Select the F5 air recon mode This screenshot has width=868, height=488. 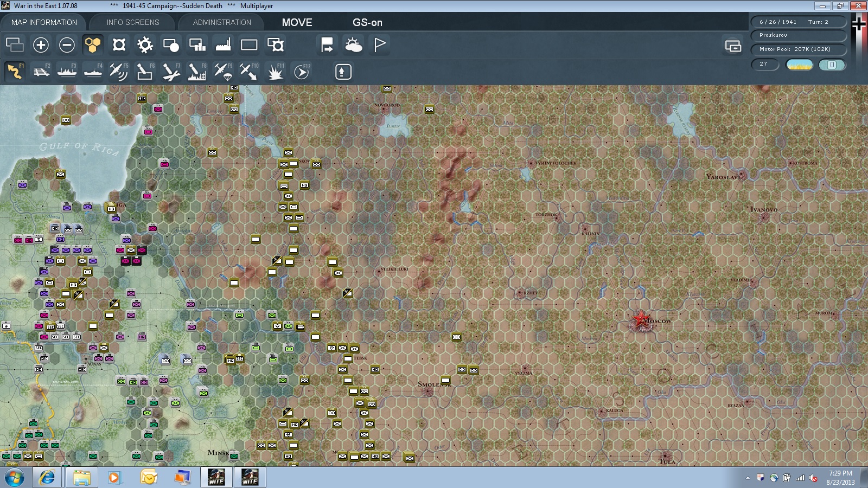coord(119,72)
